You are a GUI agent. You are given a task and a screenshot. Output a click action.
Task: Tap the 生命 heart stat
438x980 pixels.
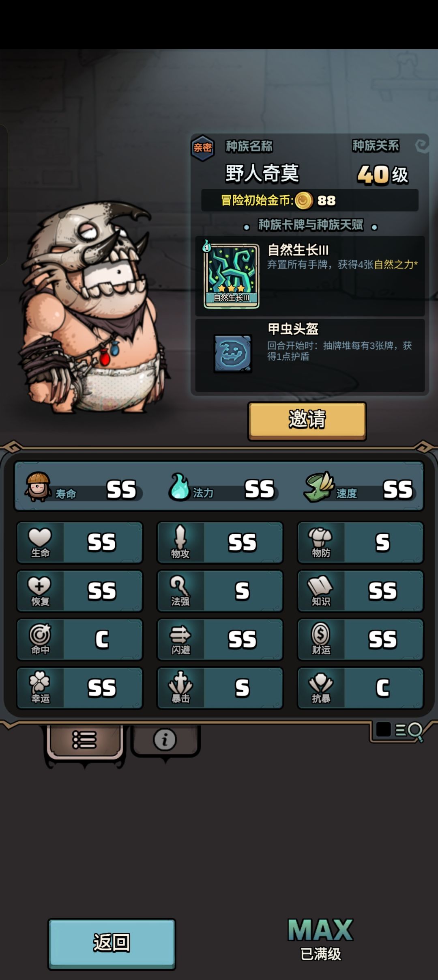[x=80, y=542]
